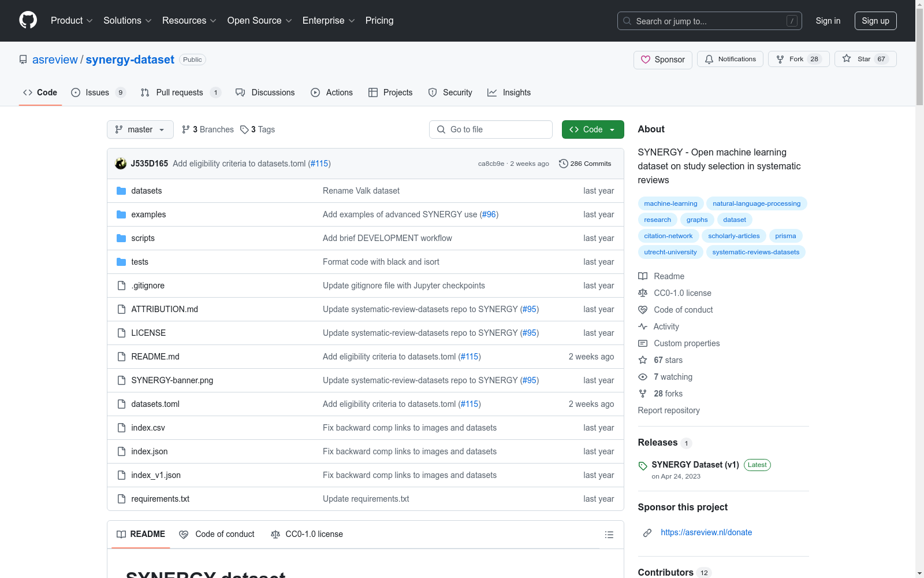Click the scripts folder icon
This screenshot has height=578, width=924.
coord(121,238)
